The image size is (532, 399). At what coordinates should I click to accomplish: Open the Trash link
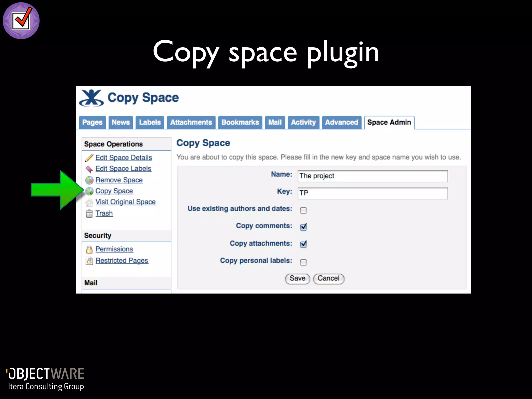(x=104, y=213)
